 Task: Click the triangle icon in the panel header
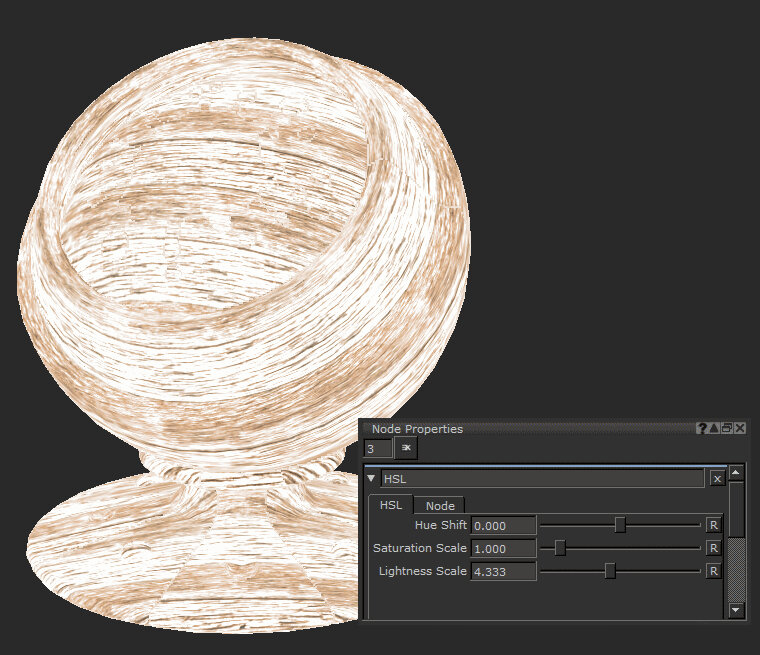tap(714, 428)
